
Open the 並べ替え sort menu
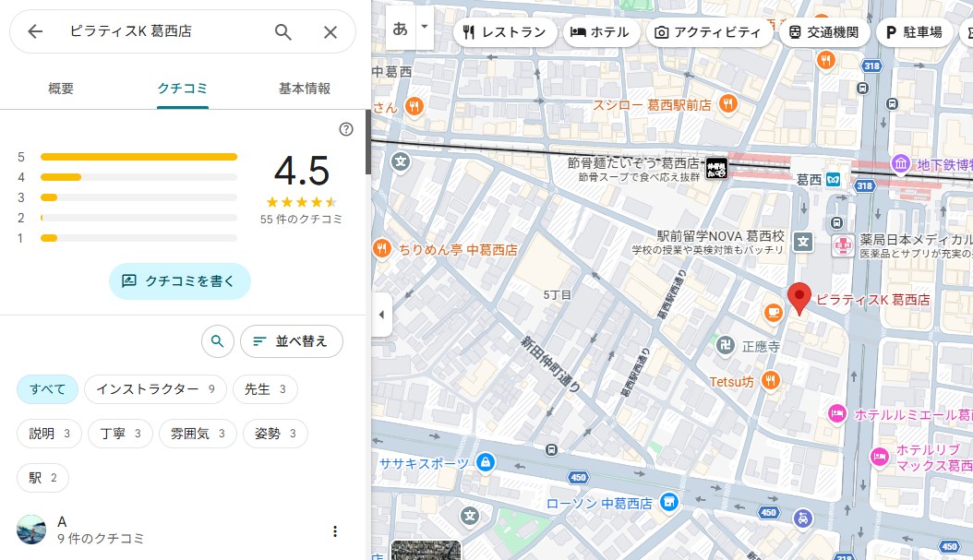(x=291, y=341)
